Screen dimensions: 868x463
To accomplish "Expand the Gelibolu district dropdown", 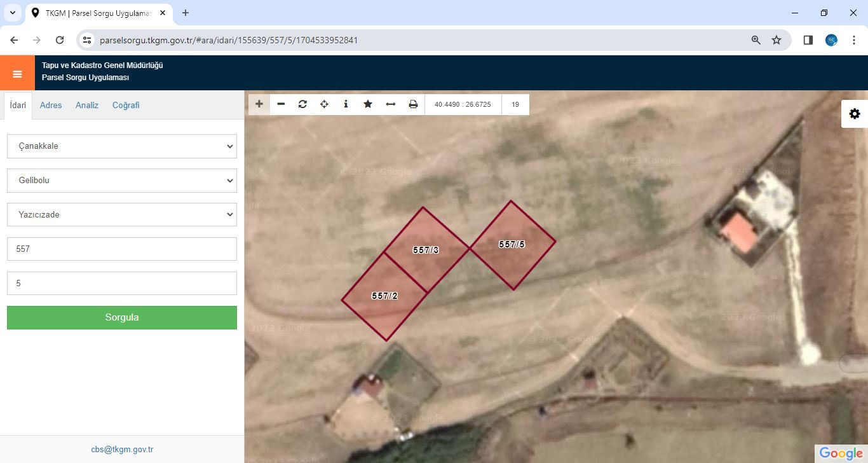I will tap(122, 181).
